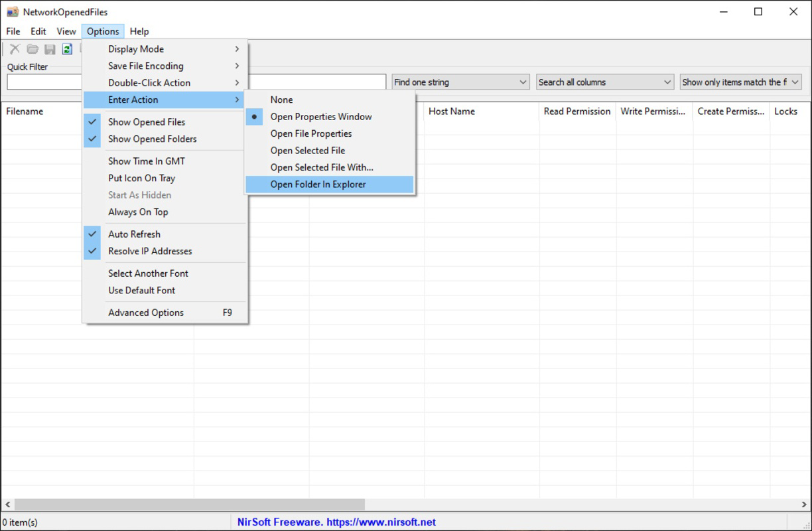
Task: Enable Always On Top
Action: (165, 212)
